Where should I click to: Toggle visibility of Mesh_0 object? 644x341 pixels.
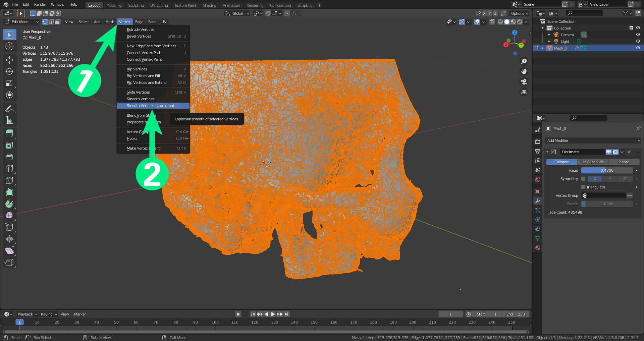point(638,48)
